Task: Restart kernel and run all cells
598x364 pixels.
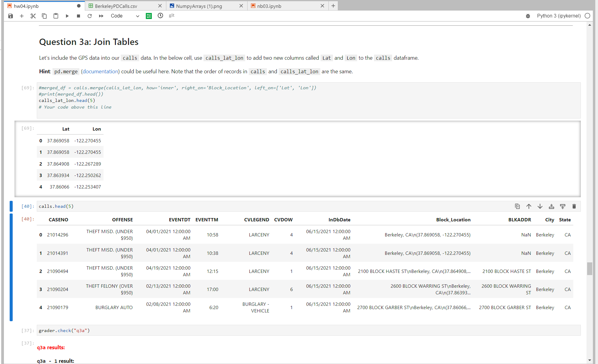Action: [x=101, y=16]
